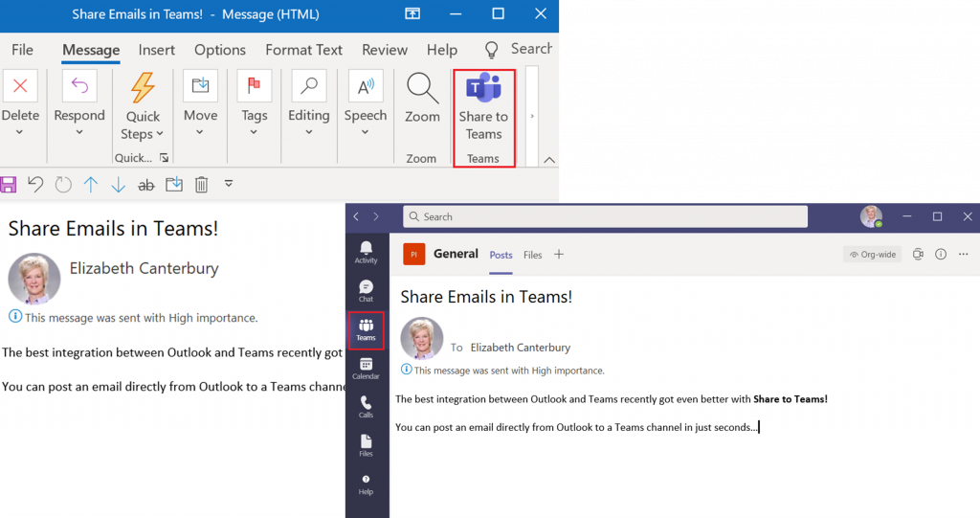Screen dimensions: 980x518
Task: Click the Editing magnifier icon
Action: 309,86
